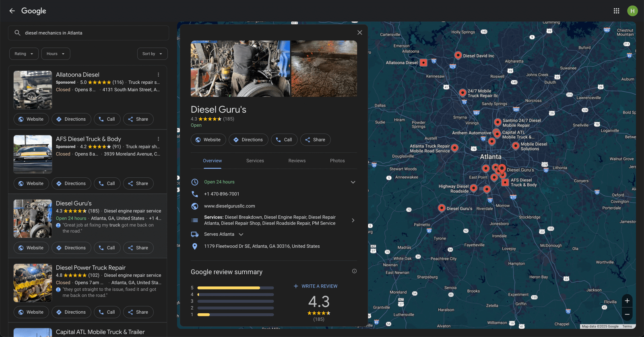Screen dimensions: 644x337
Task: Expand the Serves Atlanta service area
Action: click(241, 234)
